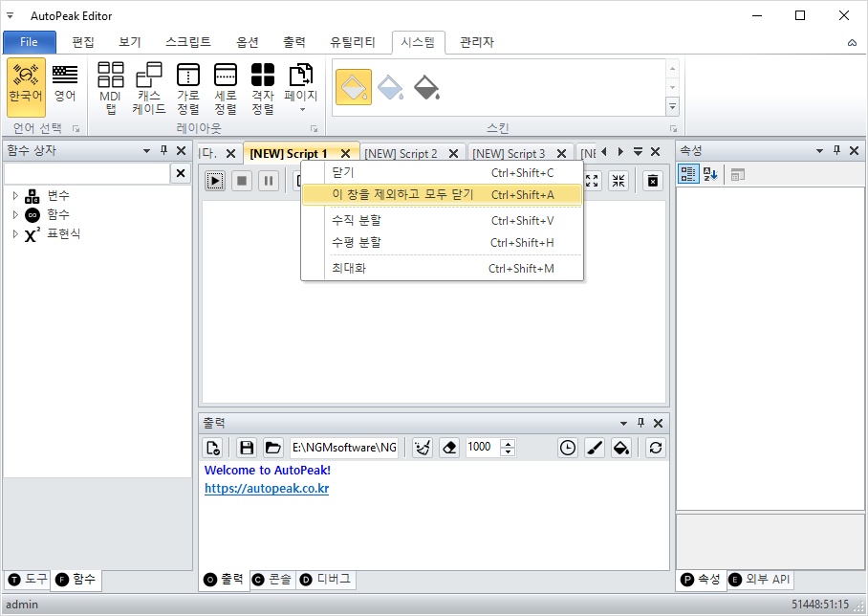Choose 이 창을 제외하고 모두 닫기
The image size is (868, 616).
(x=443, y=195)
